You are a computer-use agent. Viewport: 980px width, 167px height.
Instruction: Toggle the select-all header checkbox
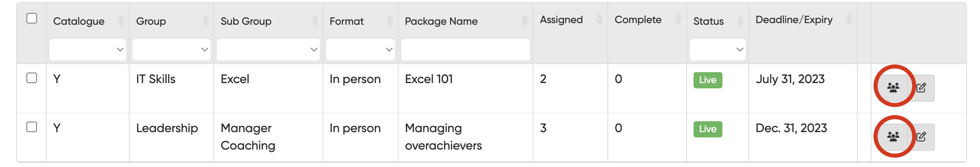[32, 19]
